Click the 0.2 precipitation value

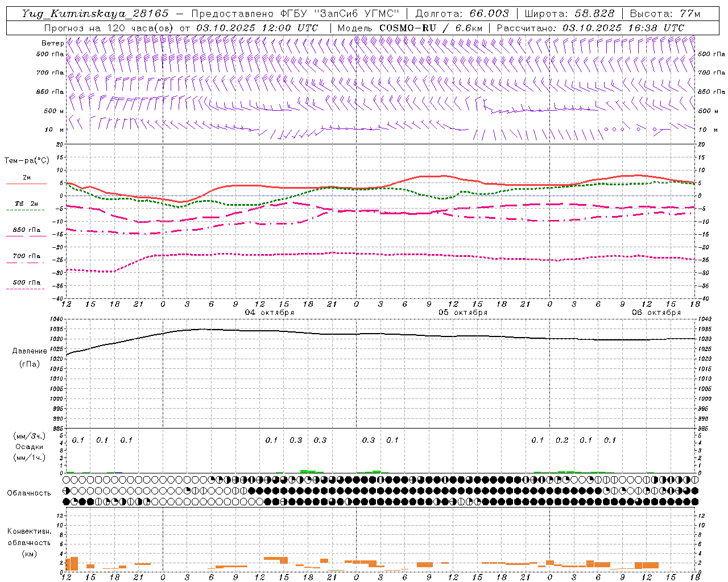[x=562, y=440]
